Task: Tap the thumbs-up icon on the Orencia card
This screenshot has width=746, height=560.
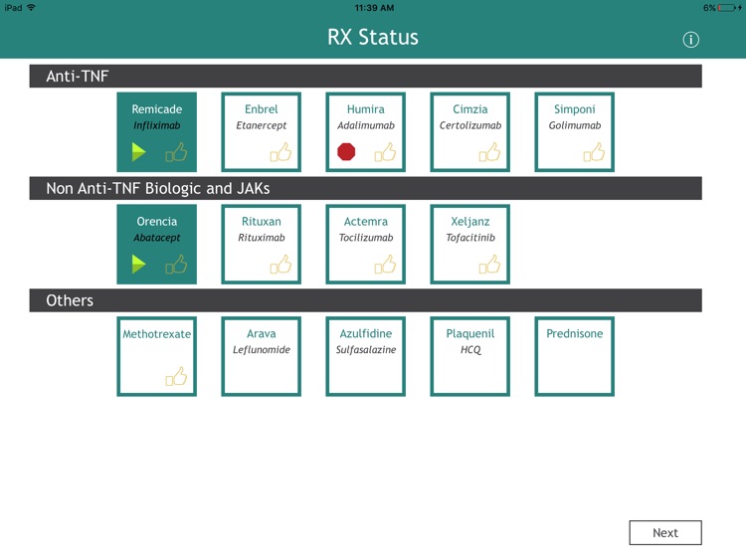Action: (x=176, y=264)
